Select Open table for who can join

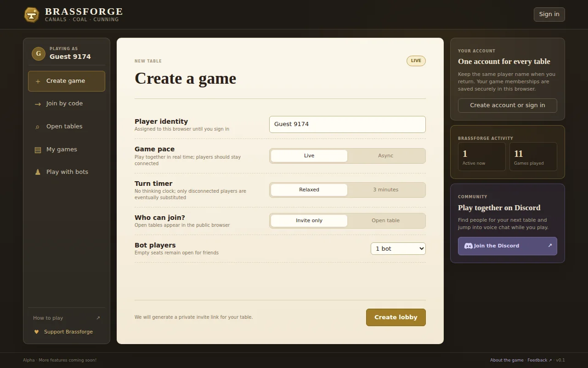pos(386,221)
